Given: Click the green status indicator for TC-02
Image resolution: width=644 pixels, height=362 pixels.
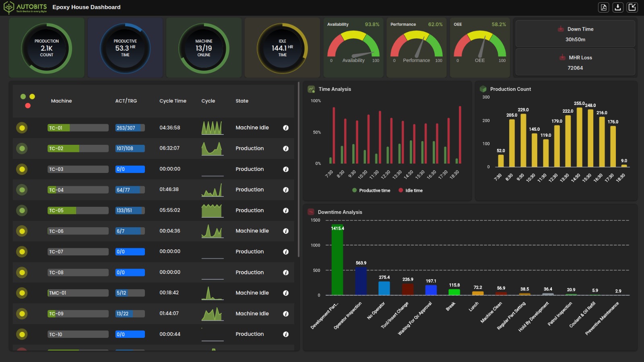Looking at the screenshot, I should click(22, 148).
